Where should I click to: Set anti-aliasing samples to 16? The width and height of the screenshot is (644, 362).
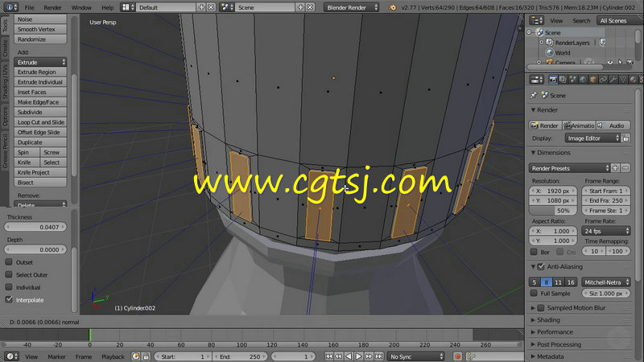(571, 282)
